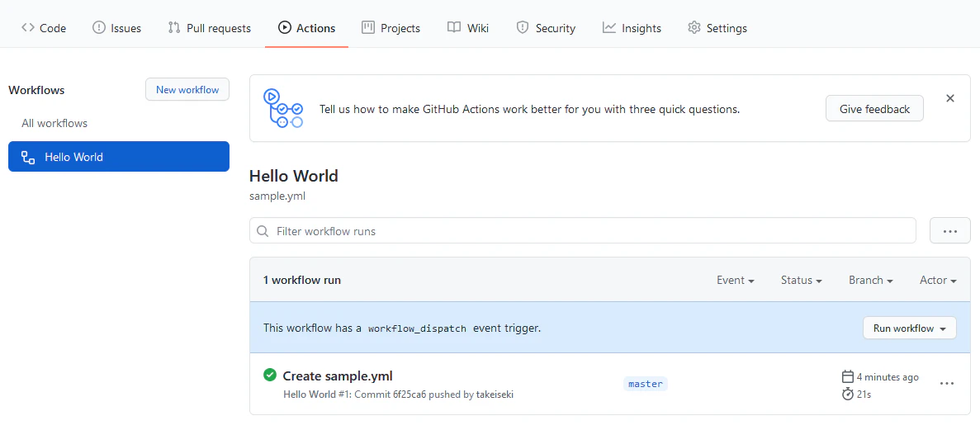Select Hello World workflow in sidebar
This screenshot has height=430, width=980.
click(119, 157)
